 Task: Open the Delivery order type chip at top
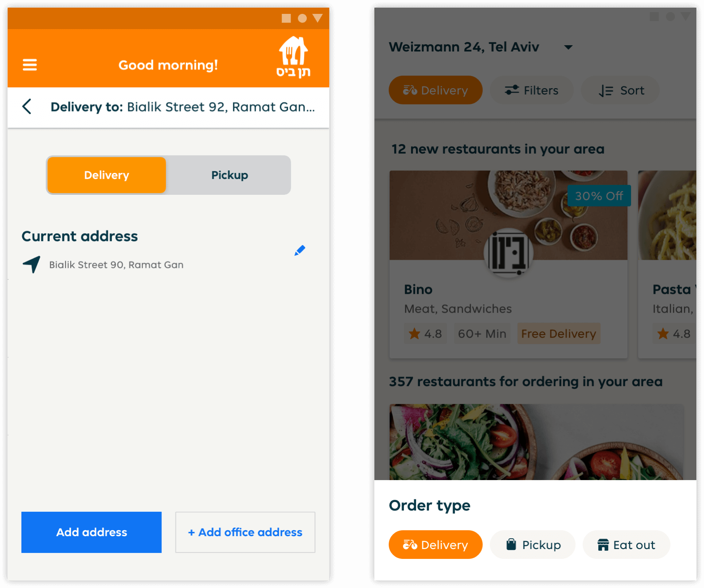435,90
